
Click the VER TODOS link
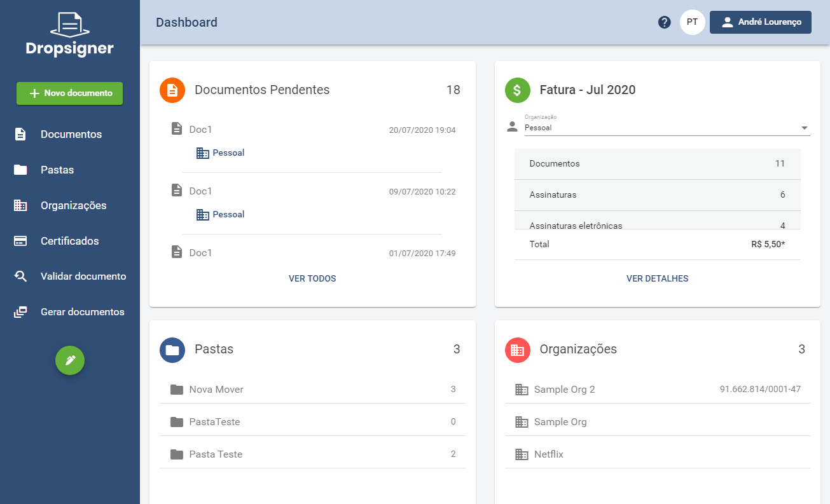[x=312, y=278]
